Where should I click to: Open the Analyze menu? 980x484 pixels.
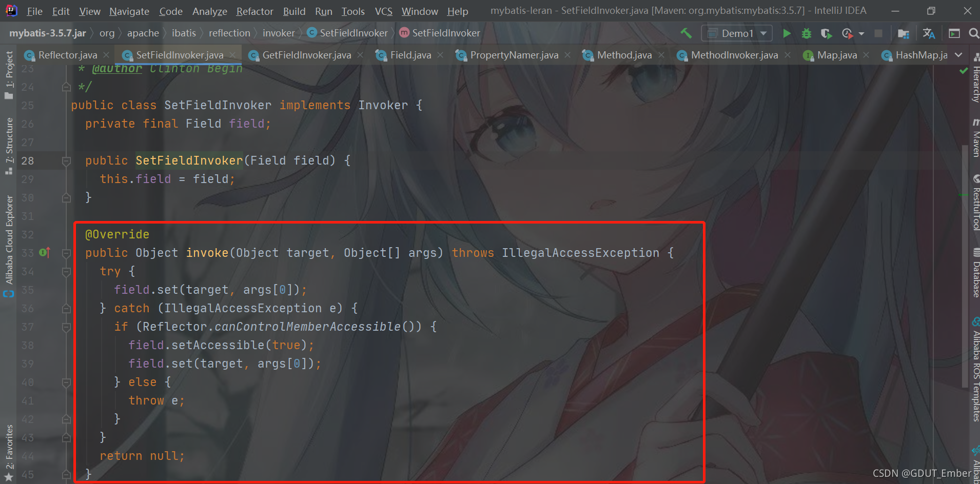click(x=209, y=11)
